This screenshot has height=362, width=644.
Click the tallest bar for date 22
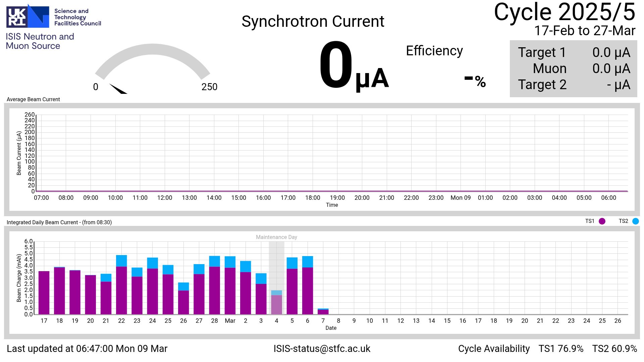click(121, 285)
